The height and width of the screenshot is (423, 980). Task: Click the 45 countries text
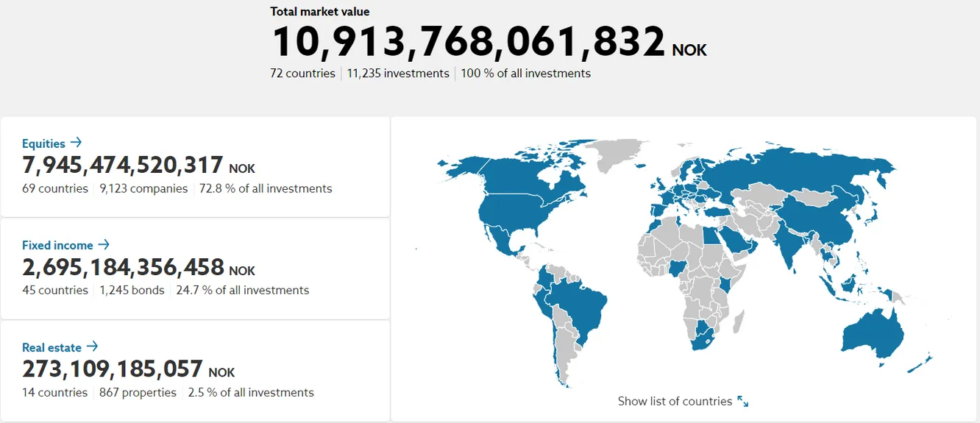(x=55, y=290)
